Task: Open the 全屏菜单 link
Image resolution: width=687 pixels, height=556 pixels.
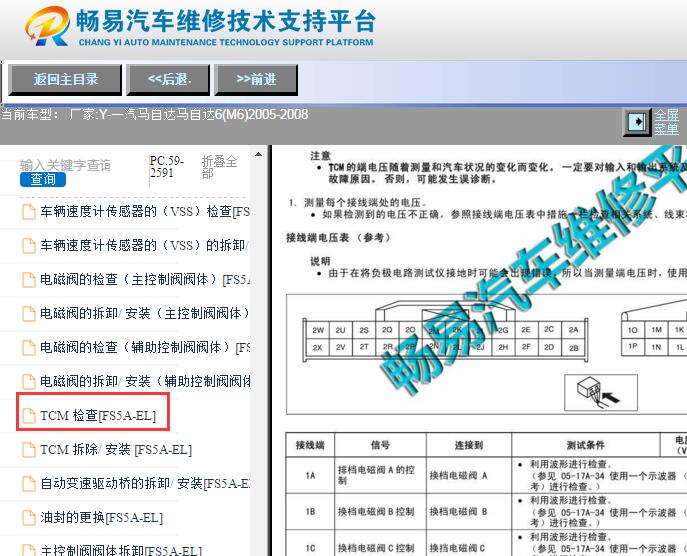Action: pos(667,122)
